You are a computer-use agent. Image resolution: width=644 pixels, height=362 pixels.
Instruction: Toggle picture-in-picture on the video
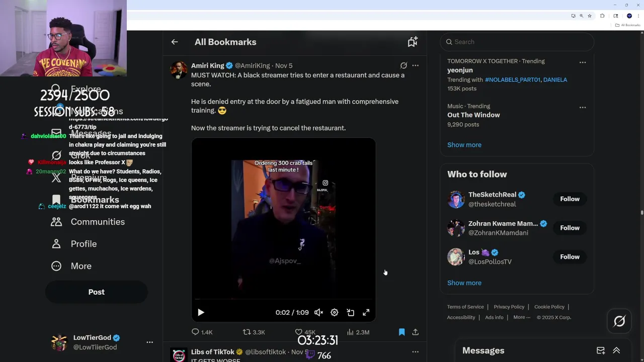coord(351,312)
